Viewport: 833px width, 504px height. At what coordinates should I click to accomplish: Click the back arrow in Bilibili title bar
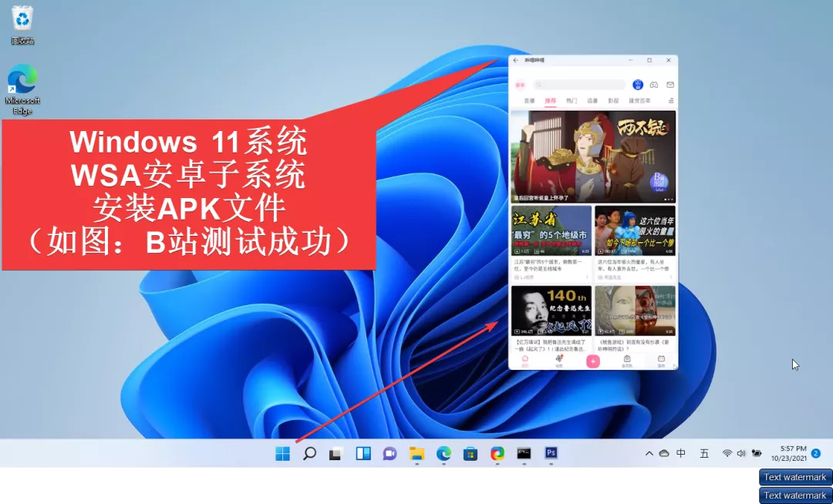click(x=515, y=60)
